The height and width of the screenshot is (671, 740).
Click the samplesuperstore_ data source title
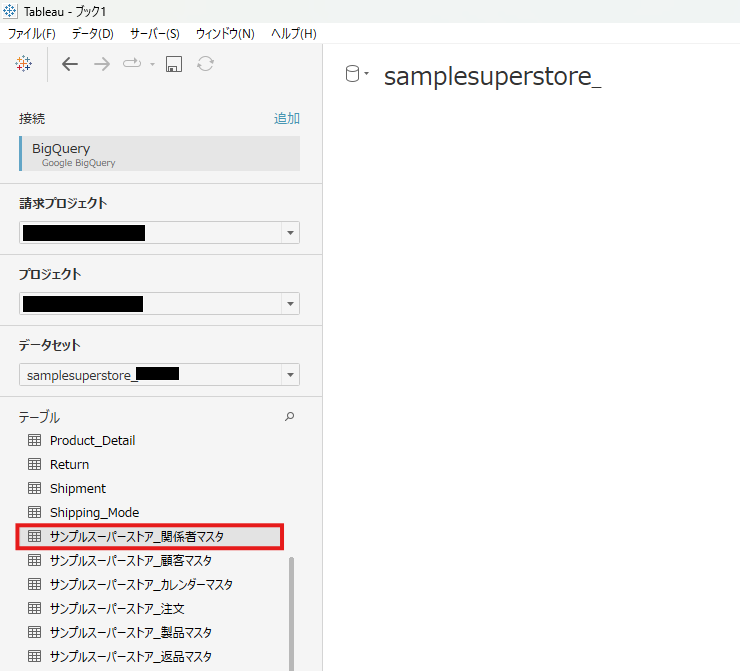[492, 76]
